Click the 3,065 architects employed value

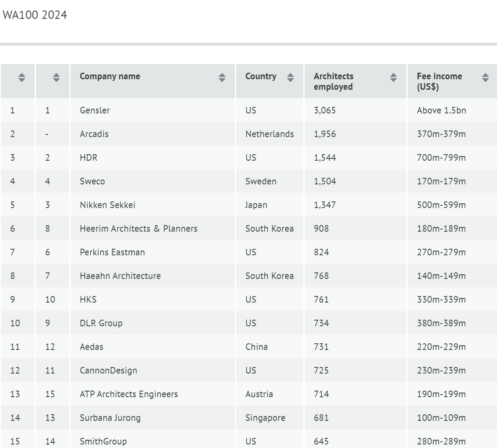(325, 110)
